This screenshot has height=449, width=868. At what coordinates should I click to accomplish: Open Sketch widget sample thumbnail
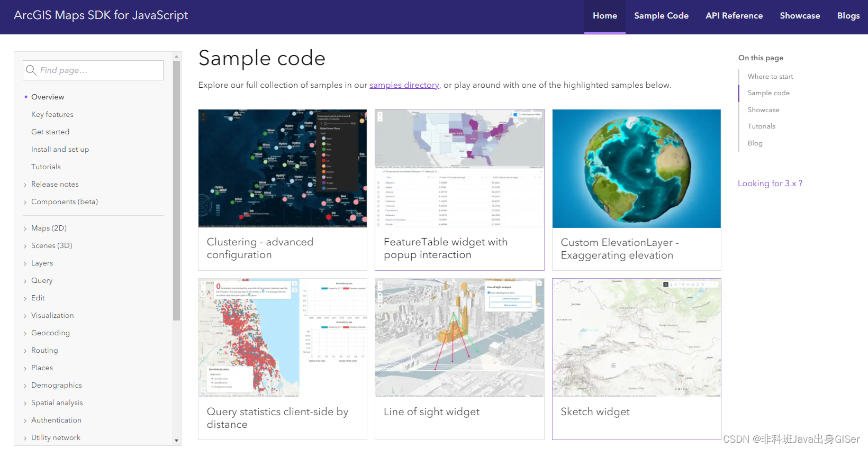click(x=637, y=338)
